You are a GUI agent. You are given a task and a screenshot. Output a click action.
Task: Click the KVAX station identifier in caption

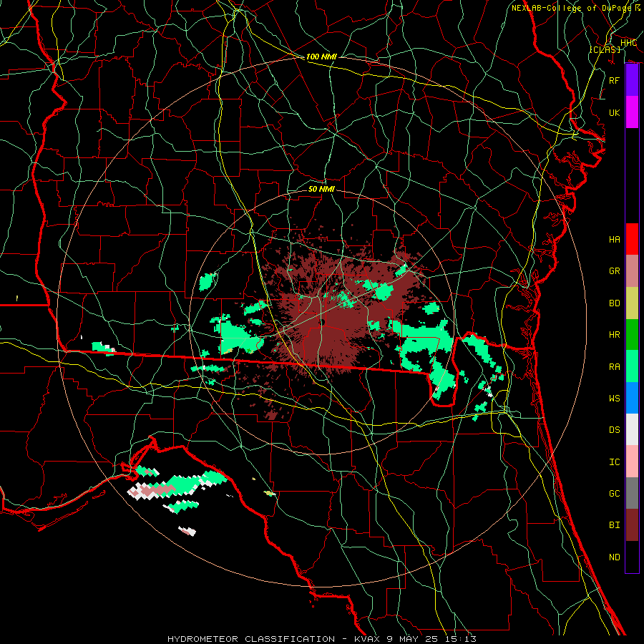(x=369, y=639)
